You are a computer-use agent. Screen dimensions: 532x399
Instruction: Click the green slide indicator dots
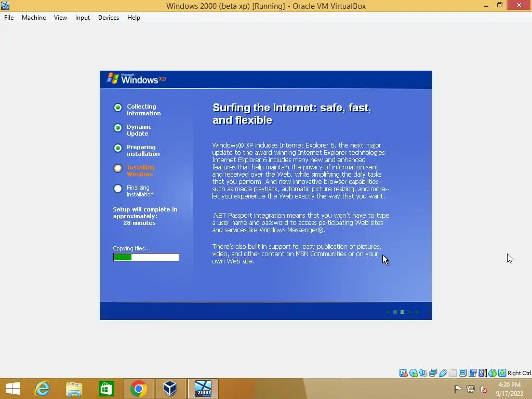click(403, 312)
